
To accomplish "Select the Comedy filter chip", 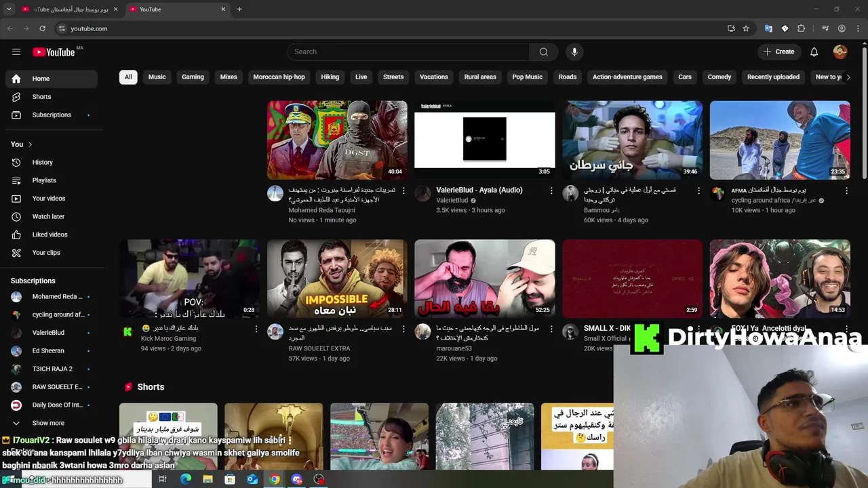I will 719,77.
